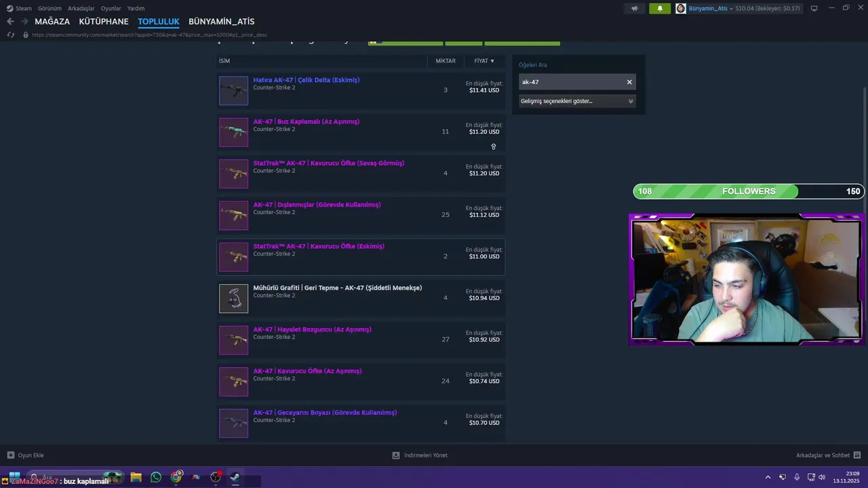This screenshot has width=868, height=488.
Task: Open the Görünüm menu
Action: tap(50, 8)
